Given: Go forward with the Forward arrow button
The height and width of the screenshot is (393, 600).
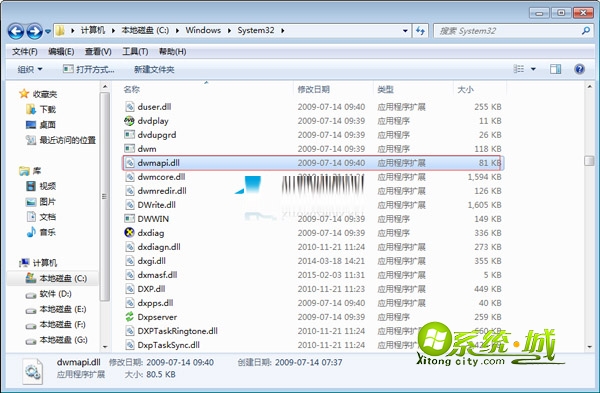Looking at the screenshot, I should [34, 31].
